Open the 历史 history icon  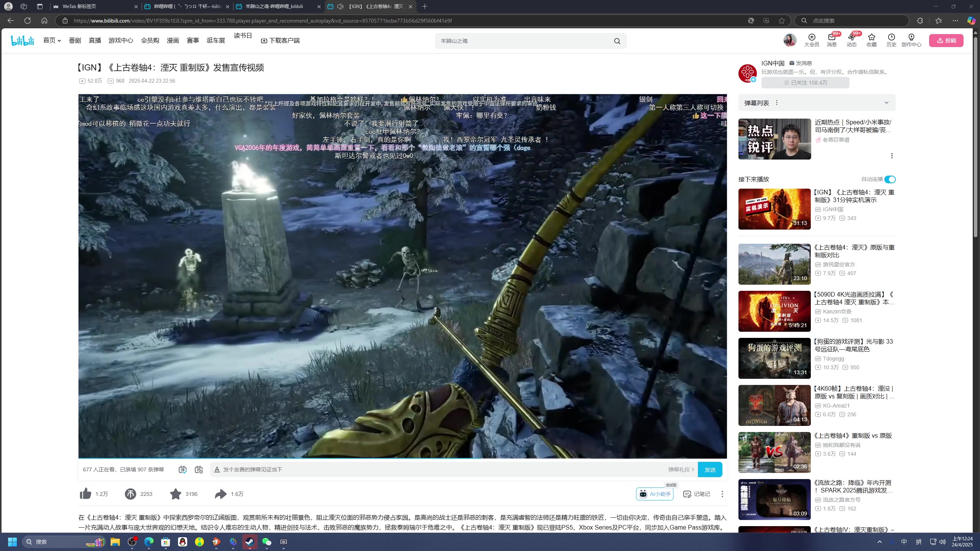[891, 40]
